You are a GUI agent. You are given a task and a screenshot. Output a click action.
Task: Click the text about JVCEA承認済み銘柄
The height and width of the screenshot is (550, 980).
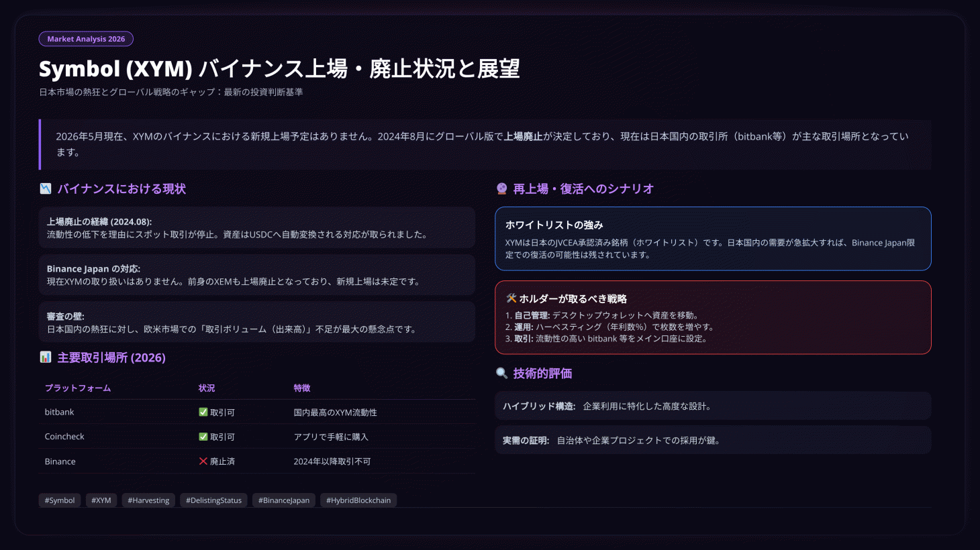[710, 249]
